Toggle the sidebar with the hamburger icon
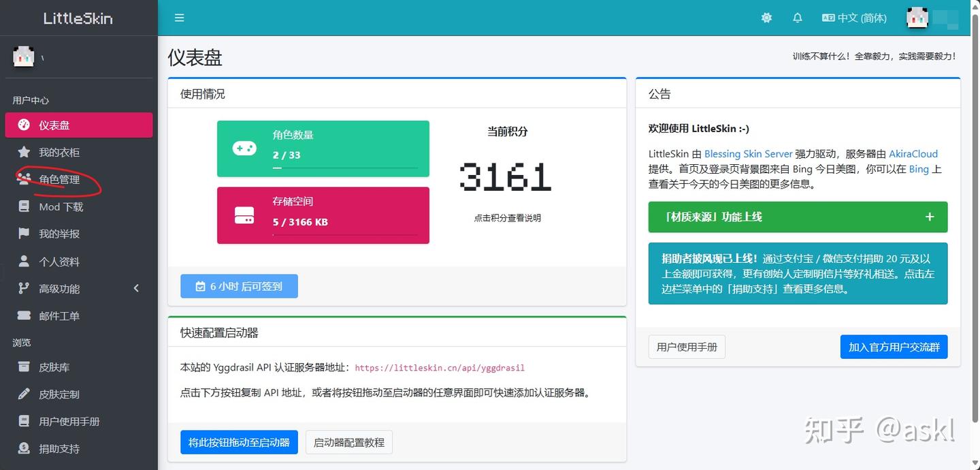Image resolution: width=980 pixels, height=470 pixels. pos(179,18)
